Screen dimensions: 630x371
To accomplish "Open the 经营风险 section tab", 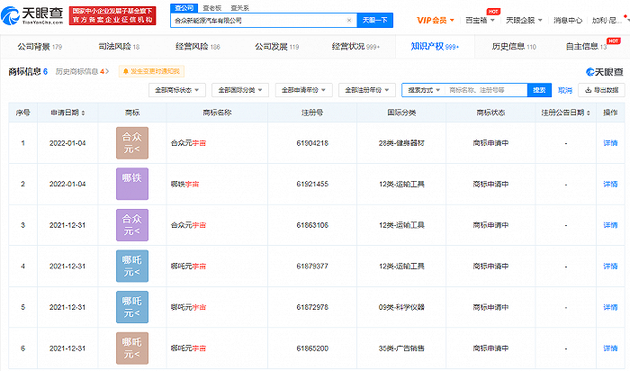I will tap(198, 47).
